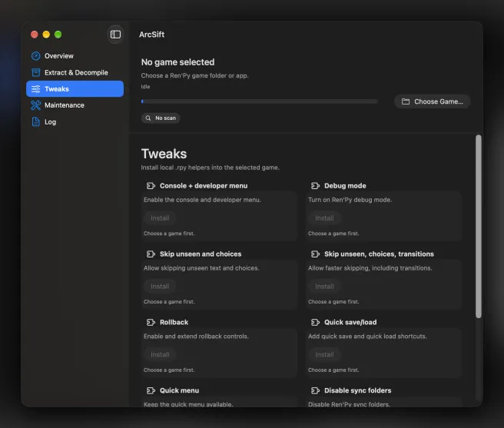Click 'Choose a Ren'Py game folder or app.' text
Screen dimensions: 504x428
(195, 75)
